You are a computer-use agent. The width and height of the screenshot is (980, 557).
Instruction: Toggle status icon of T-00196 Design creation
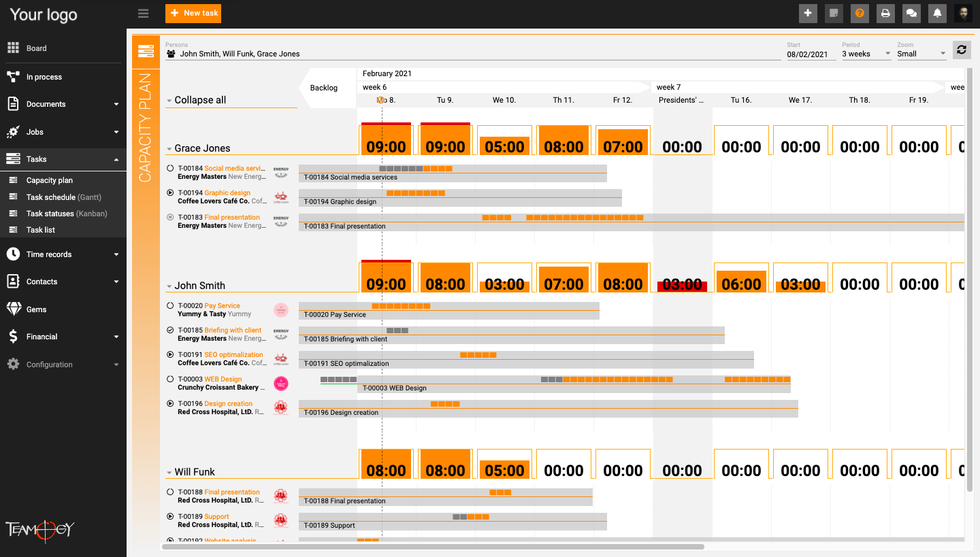[170, 403]
